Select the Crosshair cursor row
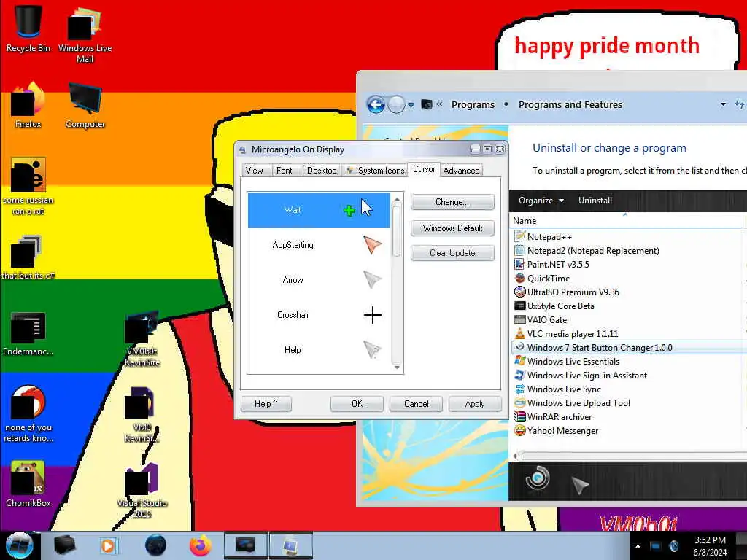Viewport: 747px width, 560px height. (x=319, y=315)
